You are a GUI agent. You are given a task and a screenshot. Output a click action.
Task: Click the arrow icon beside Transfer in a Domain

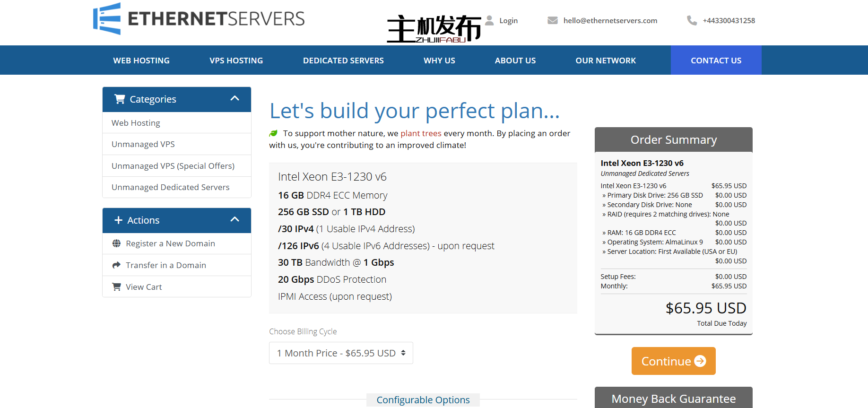tap(116, 265)
